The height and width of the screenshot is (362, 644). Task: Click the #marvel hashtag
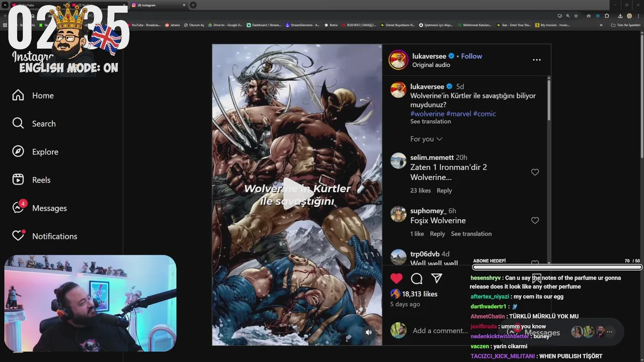click(x=458, y=114)
